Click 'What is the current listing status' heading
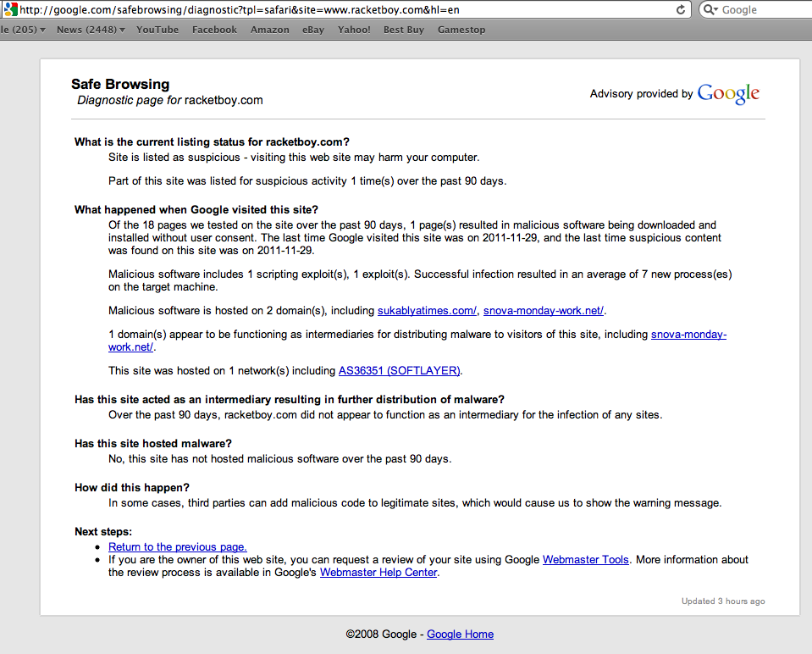This screenshot has height=654, width=812. [x=212, y=142]
